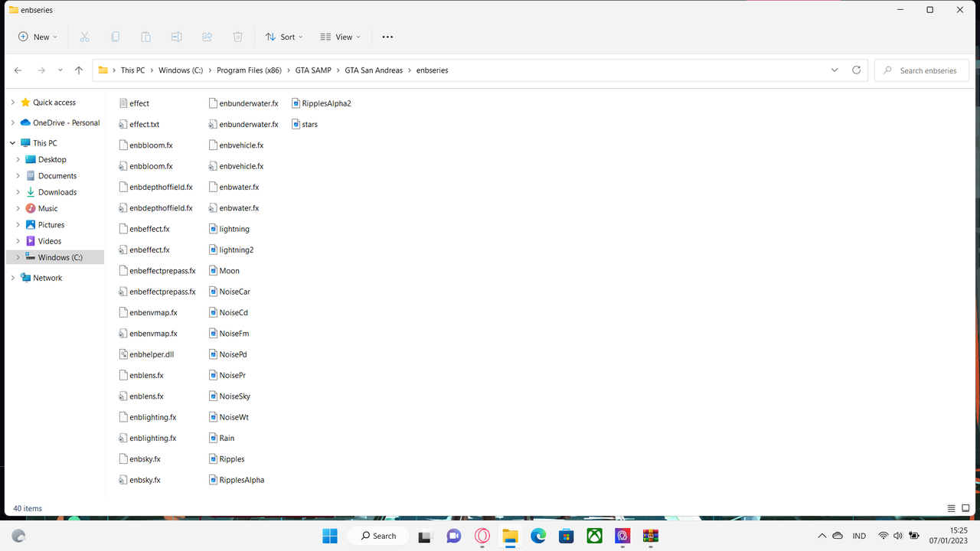The height and width of the screenshot is (551, 980).
Task: Refresh the enbseries folder view
Action: (x=856, y=70)
